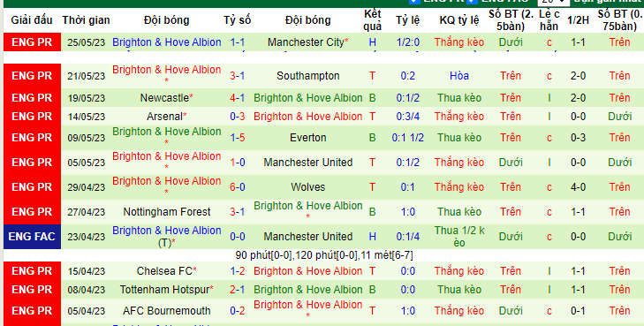Click the ENG FAC league badge
The width and height of the screenshot is (644, 326).
(32, 237)
